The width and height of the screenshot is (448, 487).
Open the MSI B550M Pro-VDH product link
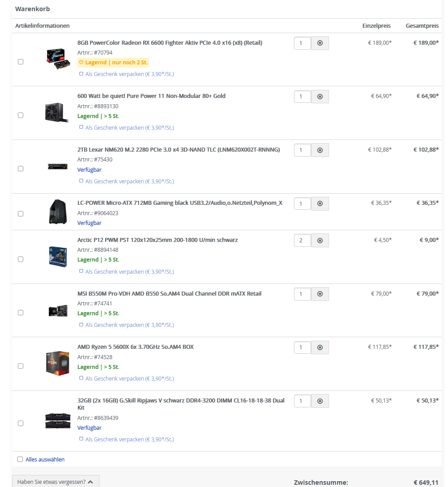click(x=170, y=293)
